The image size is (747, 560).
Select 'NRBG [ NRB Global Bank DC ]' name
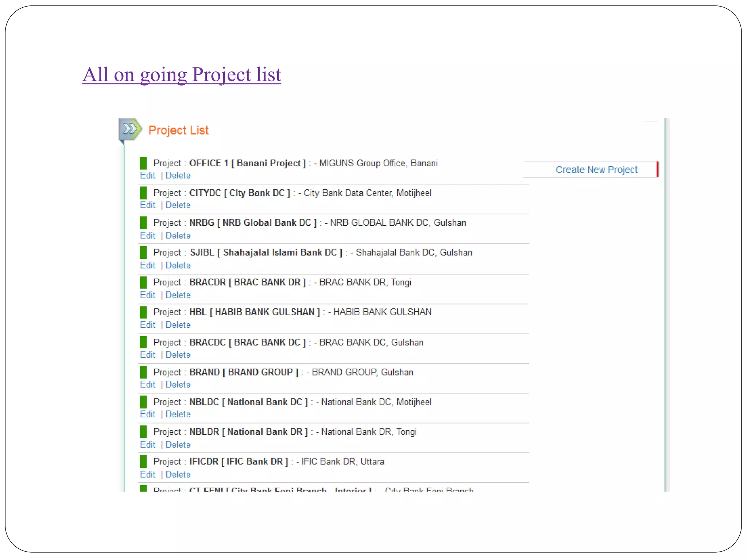pyautogui.click(x=253, y=223)
